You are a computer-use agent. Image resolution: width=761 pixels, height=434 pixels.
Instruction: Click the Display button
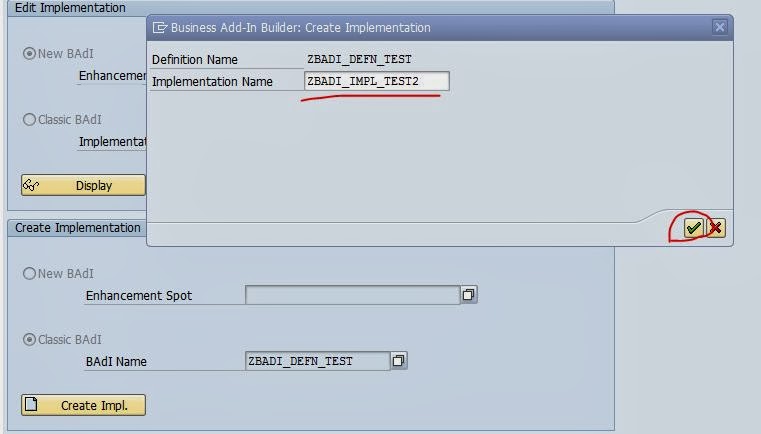tap(83, 185)
